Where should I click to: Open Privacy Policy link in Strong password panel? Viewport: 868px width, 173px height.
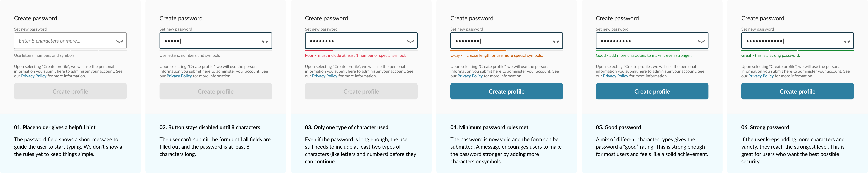coord(761,76)
